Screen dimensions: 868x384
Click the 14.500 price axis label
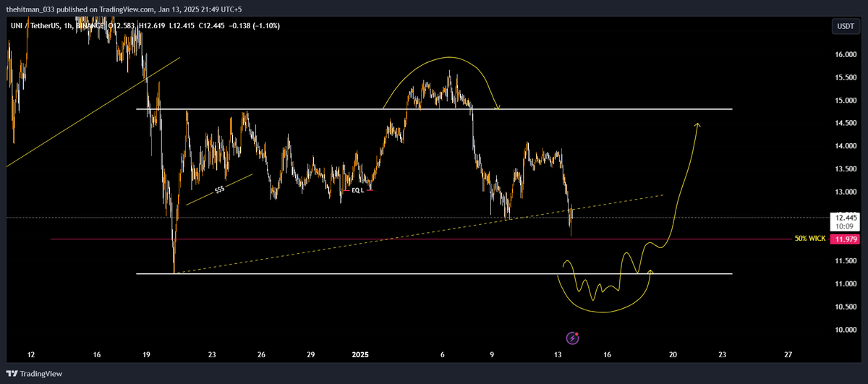click(846, 123)
